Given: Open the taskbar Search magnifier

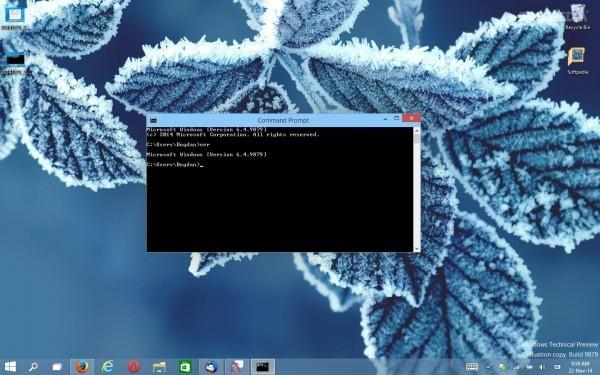Looking at the screenshot, I should (33, 367).
